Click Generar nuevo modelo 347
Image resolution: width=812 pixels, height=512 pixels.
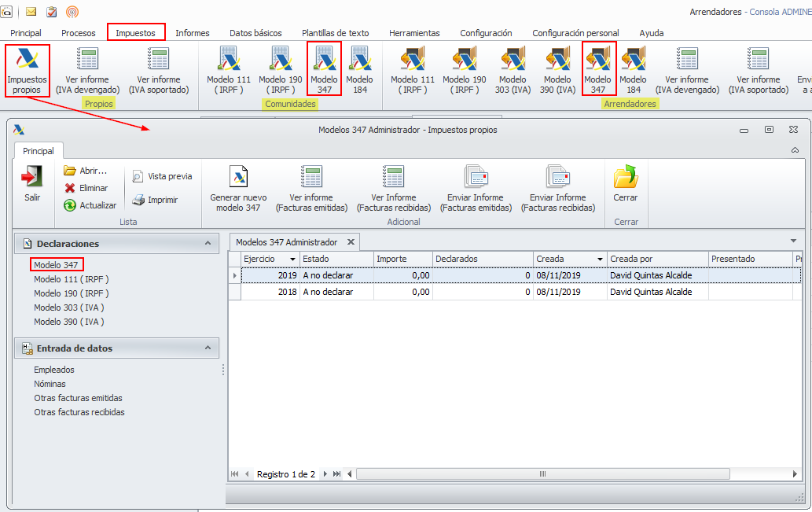(238, 190)
